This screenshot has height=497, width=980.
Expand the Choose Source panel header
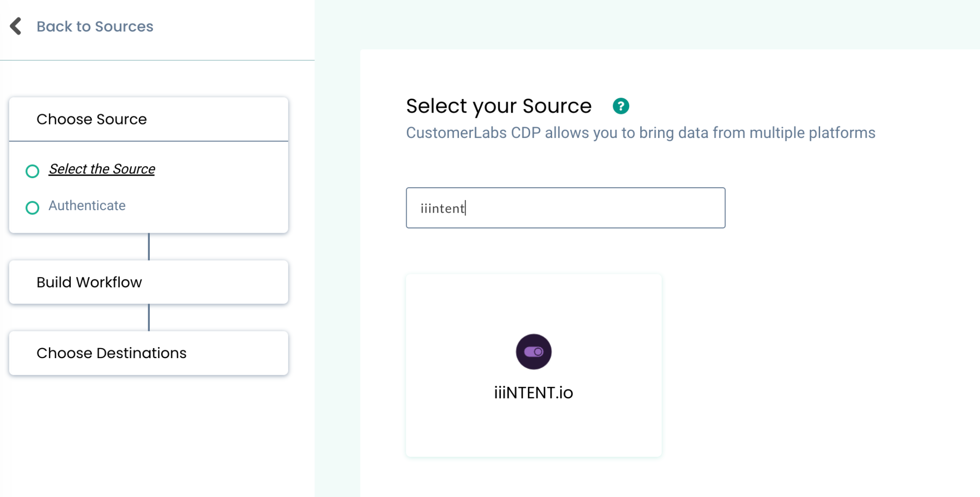(148, 119)
